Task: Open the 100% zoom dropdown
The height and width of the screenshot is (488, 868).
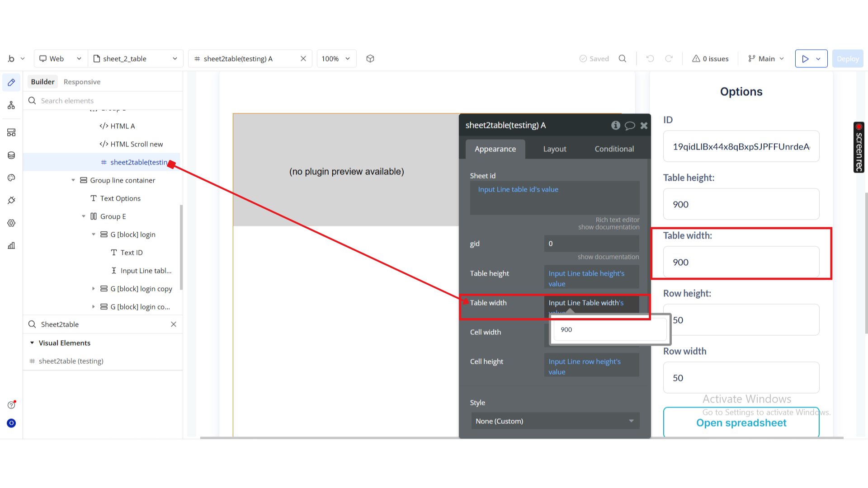Action: [x=336, y=59]
